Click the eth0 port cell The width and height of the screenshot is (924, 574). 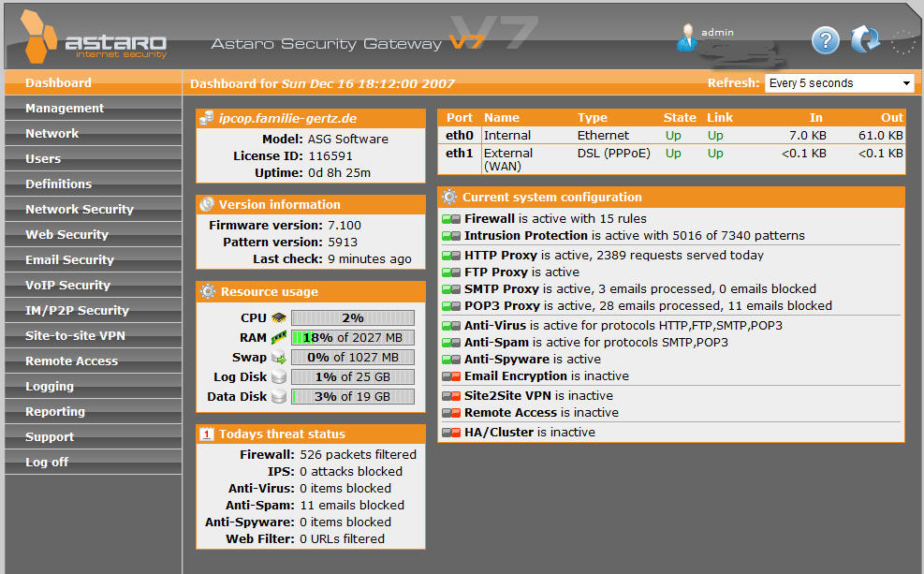pos(460,136)
